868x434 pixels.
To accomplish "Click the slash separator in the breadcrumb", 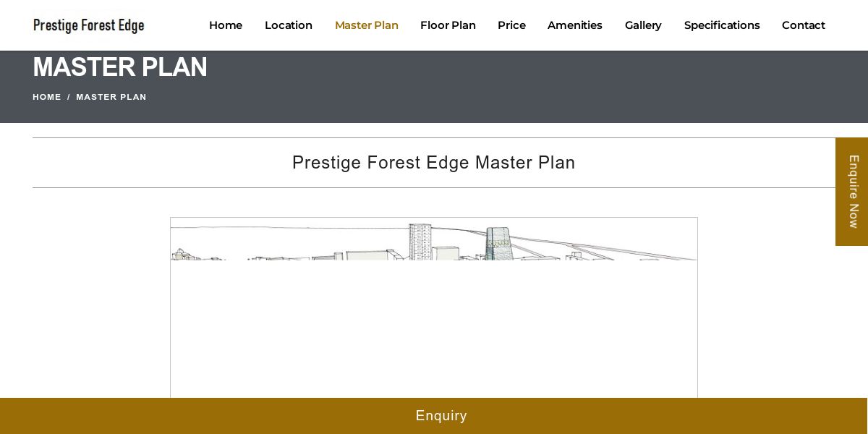I will [x=69, y=97].
